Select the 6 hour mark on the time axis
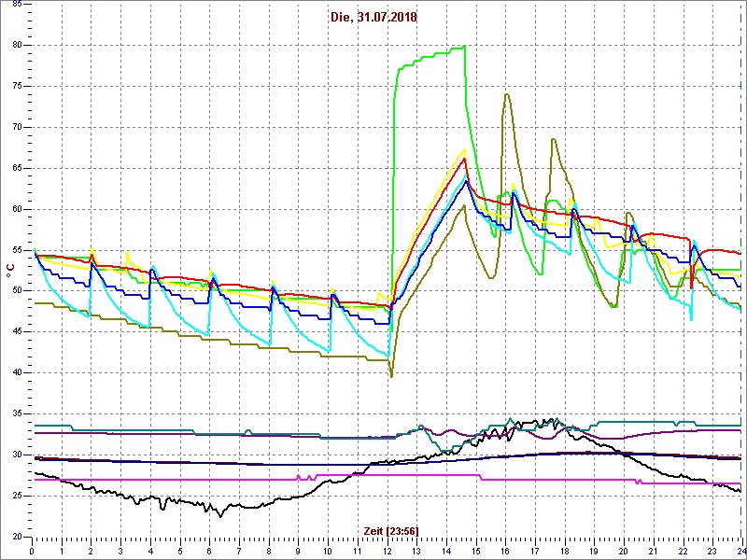 coord(209,550)
